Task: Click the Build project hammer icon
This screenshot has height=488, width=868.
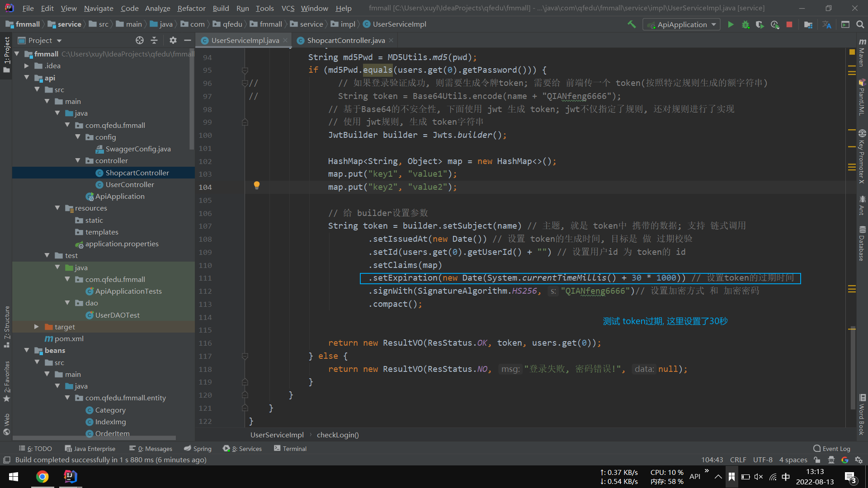Action: [x=632, y=24]
